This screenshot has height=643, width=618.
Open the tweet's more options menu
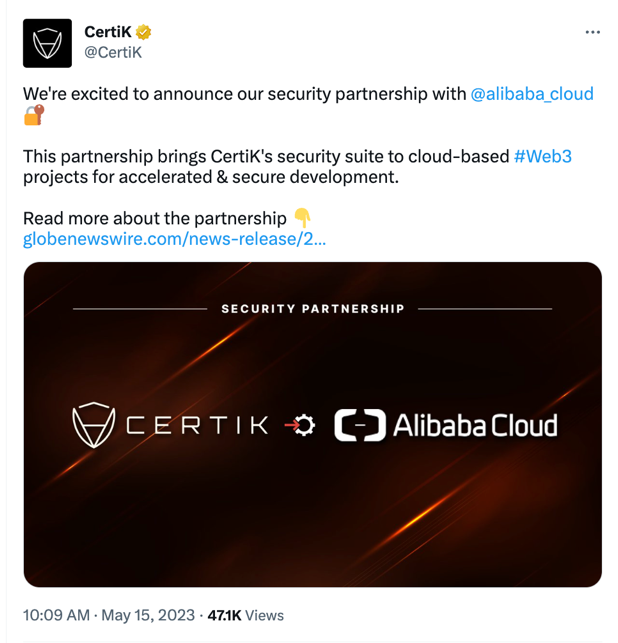[x=592, y=32]
